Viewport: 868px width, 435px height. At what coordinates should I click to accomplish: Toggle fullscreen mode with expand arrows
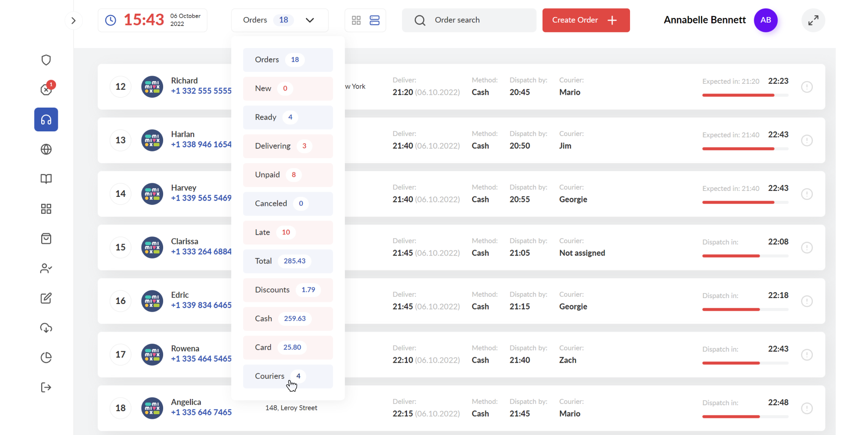click(813, 20)
